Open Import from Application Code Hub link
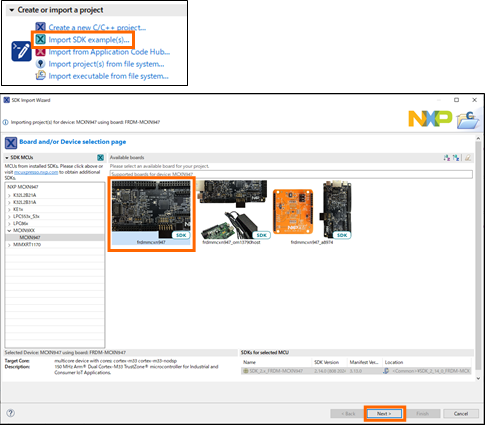 109,52
